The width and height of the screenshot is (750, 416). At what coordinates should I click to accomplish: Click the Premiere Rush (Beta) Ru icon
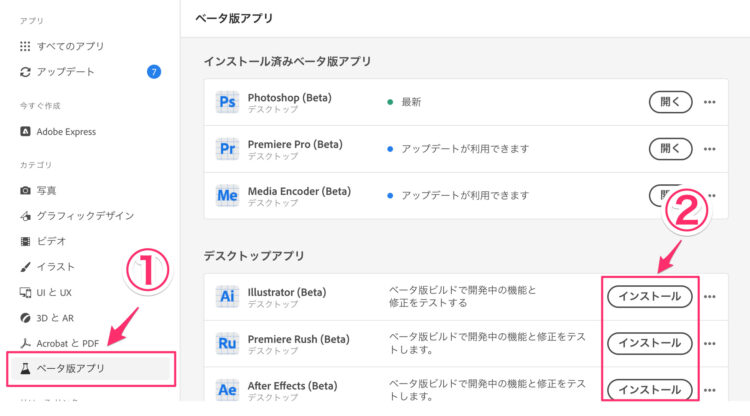tap(227, 343)
